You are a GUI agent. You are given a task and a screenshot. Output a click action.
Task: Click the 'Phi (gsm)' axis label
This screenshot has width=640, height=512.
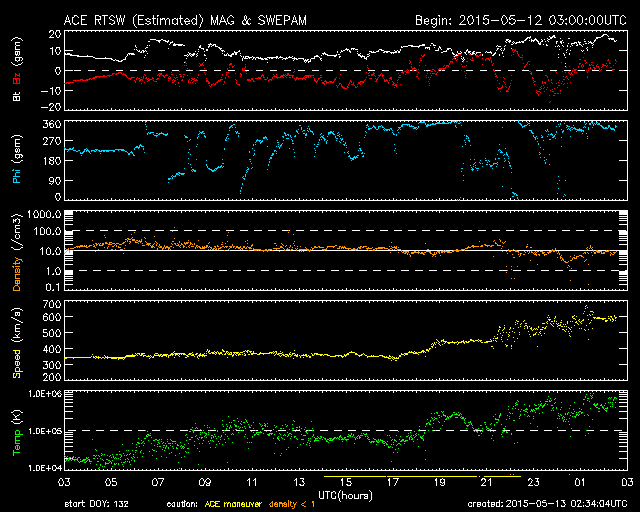[17, 159]
